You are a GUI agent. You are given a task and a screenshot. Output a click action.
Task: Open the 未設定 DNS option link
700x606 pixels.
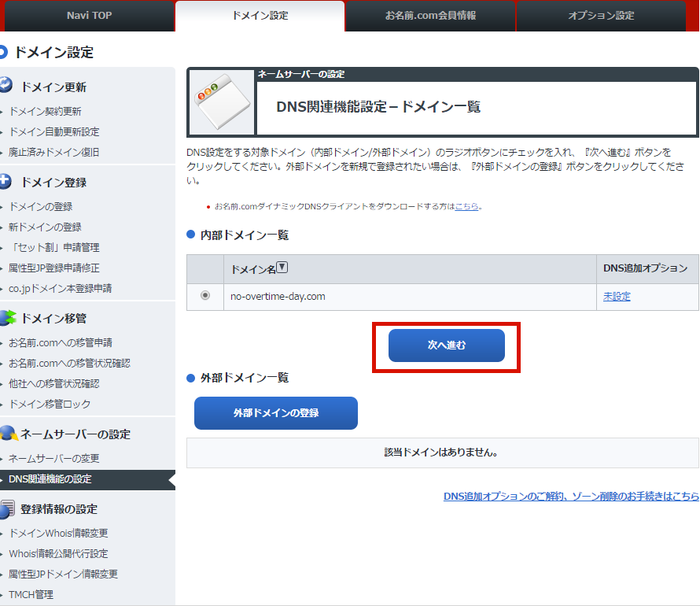[x=617, y=297]
